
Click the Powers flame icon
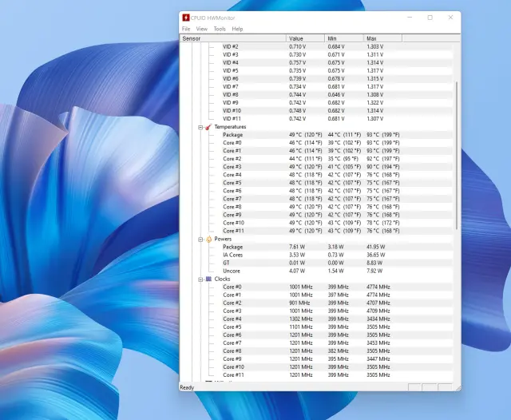click(x=208, y=239)
